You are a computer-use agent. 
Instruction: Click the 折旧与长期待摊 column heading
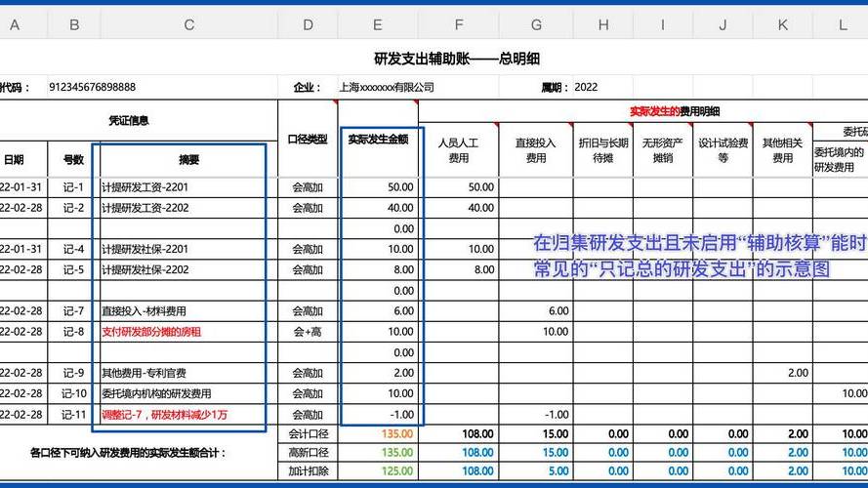pos(603,150)
